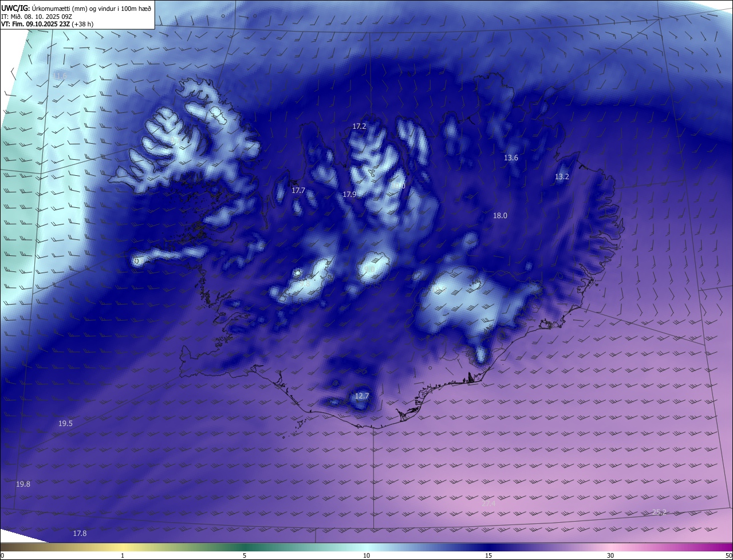Image resolution: width=733 pixels, height=560 pixels.
Task: Click the 0 label on the color scale
Action: click(x=2, y=555)
